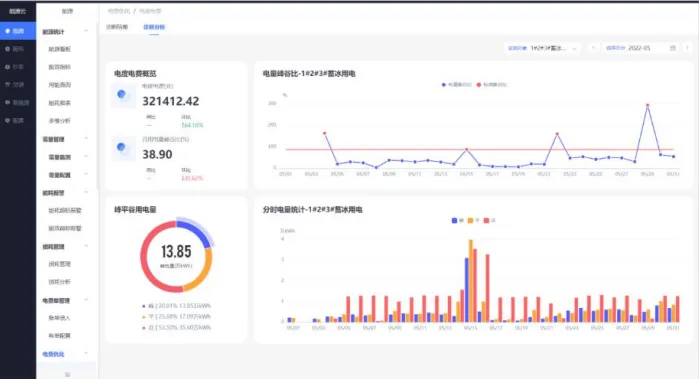Viewport: 699px width, 379px height.
Task: Toggle the 53.50% entry in donut legend
Action: 176,327
